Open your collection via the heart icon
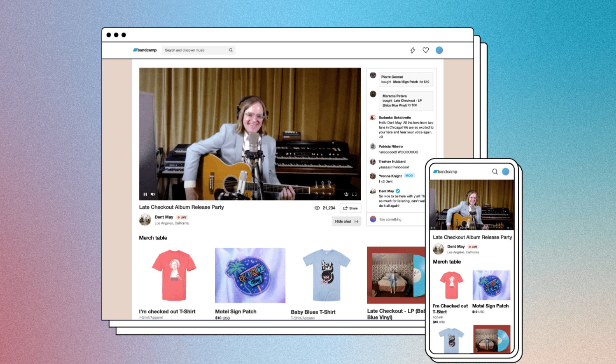 point(426,50)
